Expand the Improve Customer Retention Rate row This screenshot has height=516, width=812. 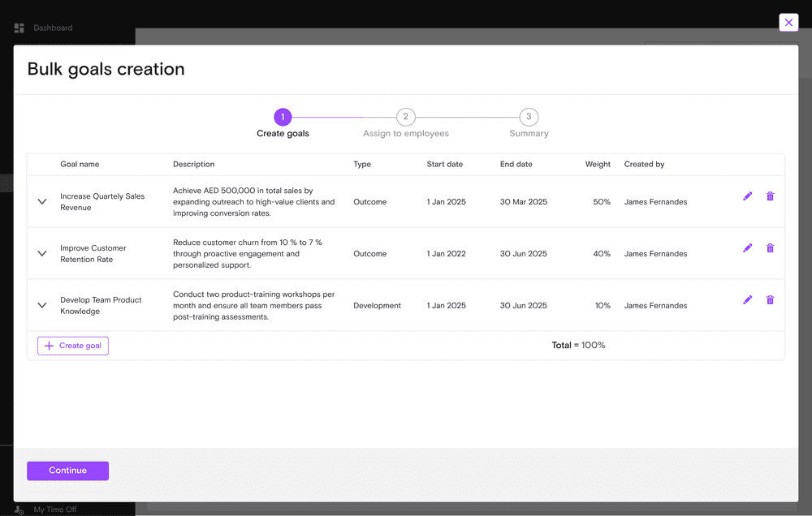tap(42, 254)
